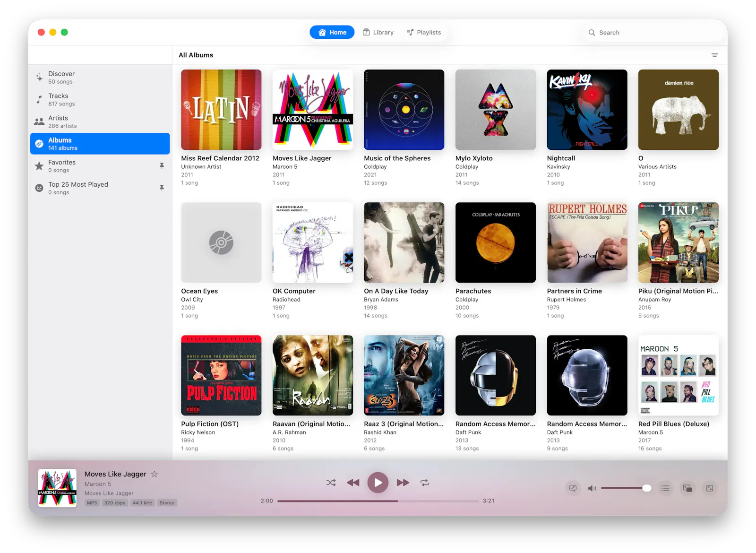Click the Ricky Nelson artist name
The height and width of the screenshot is (553, 756).
pos(198,432)
